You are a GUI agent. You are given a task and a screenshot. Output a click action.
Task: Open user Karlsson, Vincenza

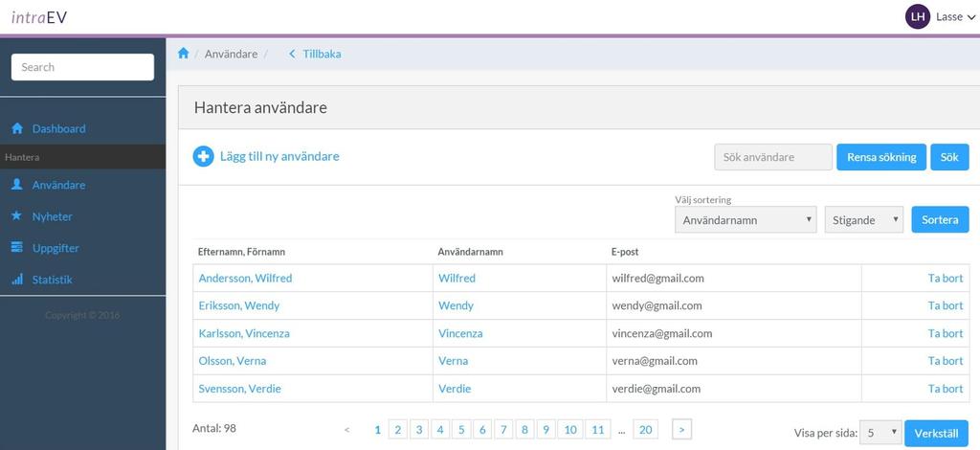tap(244, 333)
